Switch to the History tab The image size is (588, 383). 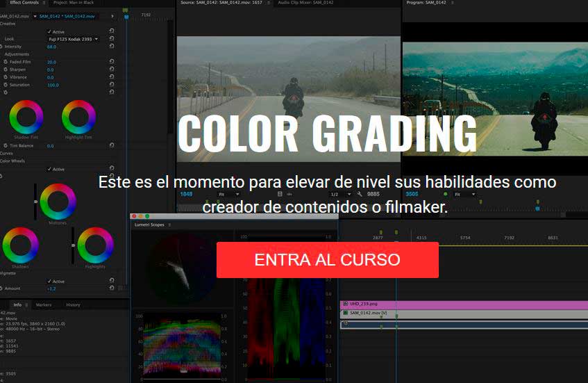(73, 305)
